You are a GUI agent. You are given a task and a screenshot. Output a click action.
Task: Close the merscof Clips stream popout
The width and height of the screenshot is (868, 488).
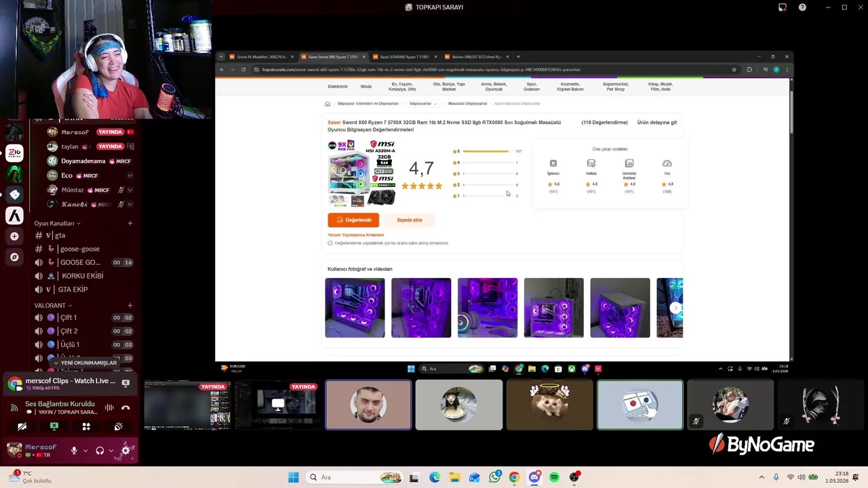click(125, 383)
